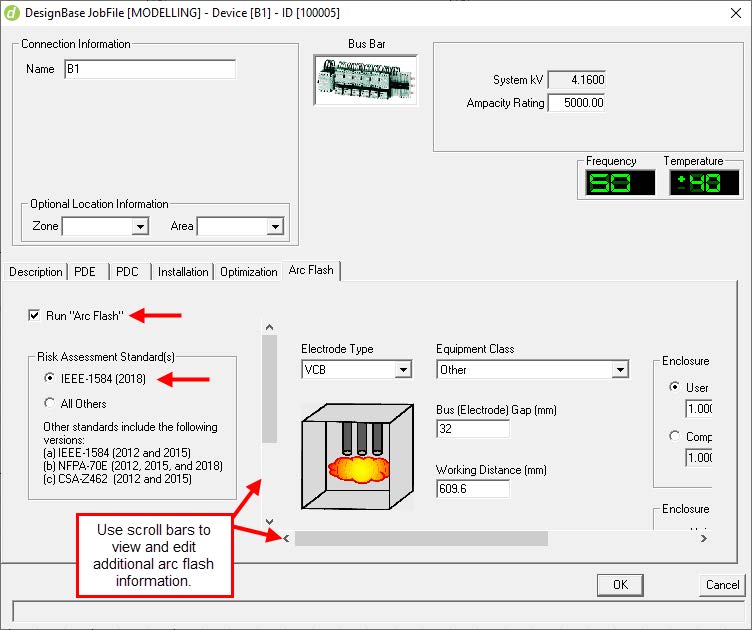Screen dimensions: 752x630
Task: Click the Working Distance field
Action: click(473, 489)
